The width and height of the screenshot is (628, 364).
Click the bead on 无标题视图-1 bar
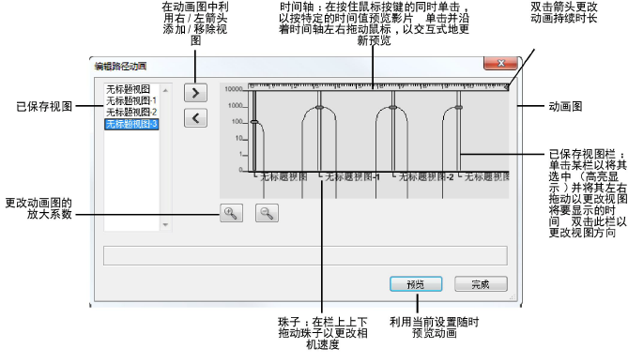319,107
